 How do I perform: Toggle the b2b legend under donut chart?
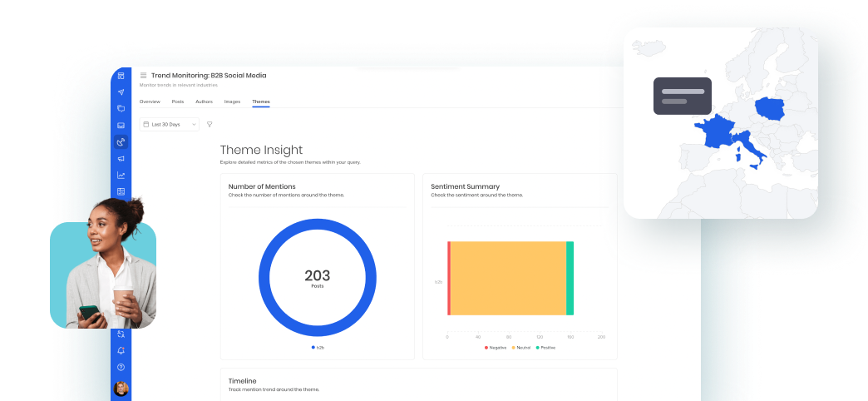(318, 347)
